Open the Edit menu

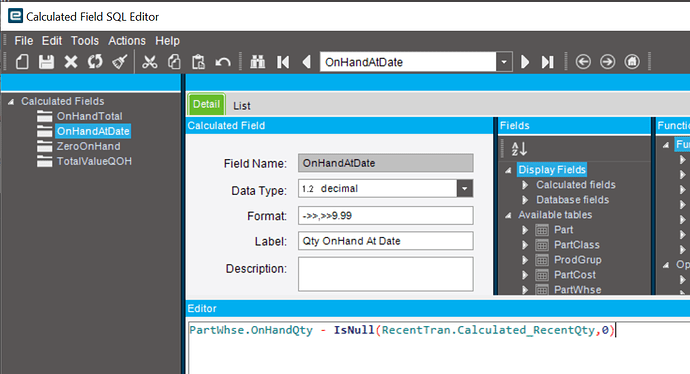click(52, 41)
